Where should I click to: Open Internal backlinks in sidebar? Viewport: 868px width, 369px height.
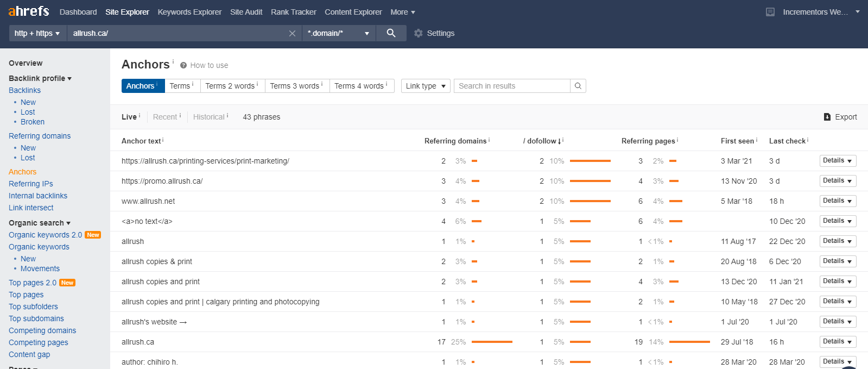pos(38,196)
